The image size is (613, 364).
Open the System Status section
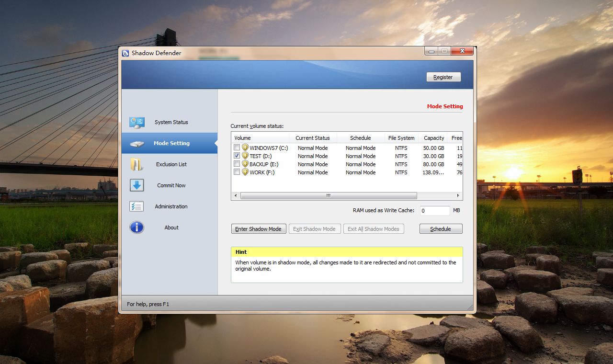[170, 122]
